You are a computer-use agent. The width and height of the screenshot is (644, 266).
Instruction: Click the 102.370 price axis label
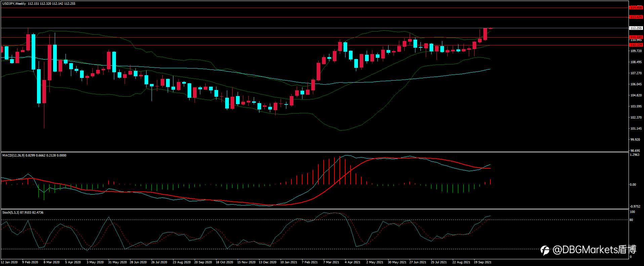coord(636,118)
